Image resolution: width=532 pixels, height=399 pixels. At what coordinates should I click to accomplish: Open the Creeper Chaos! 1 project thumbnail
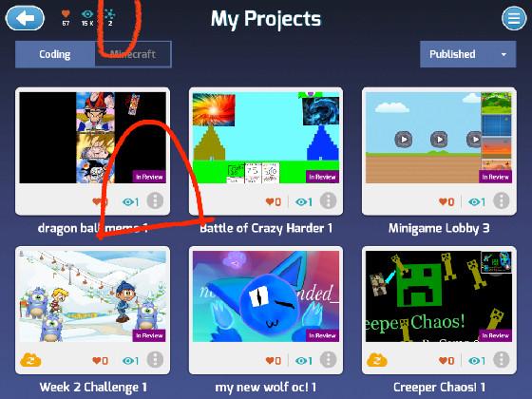439,296
